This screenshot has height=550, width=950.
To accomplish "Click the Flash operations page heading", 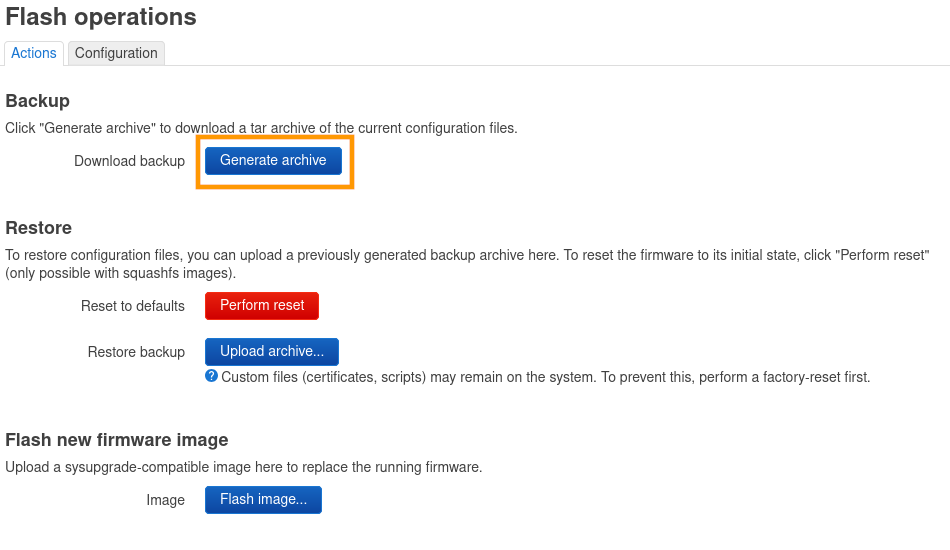I will 101,17.
